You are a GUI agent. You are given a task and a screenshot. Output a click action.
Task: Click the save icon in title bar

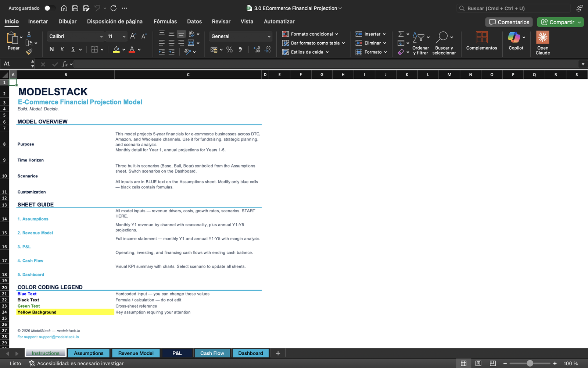pyautogui.click(x=75, y=8)
